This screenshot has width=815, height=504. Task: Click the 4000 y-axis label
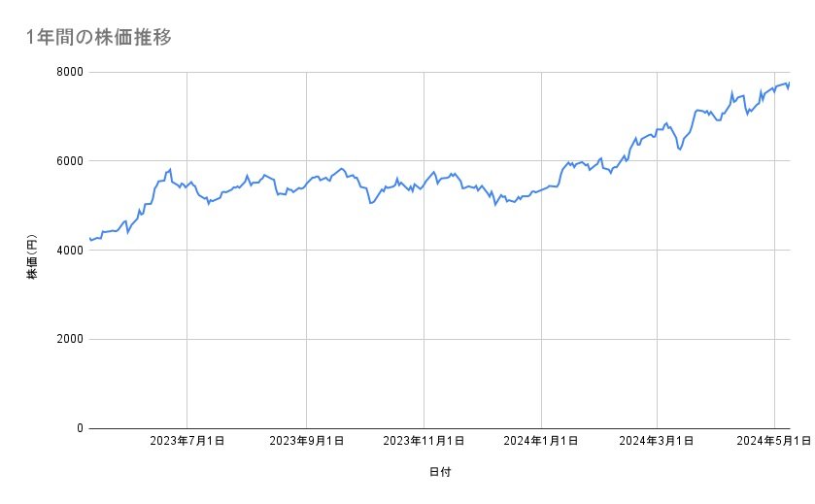point(68,251)
